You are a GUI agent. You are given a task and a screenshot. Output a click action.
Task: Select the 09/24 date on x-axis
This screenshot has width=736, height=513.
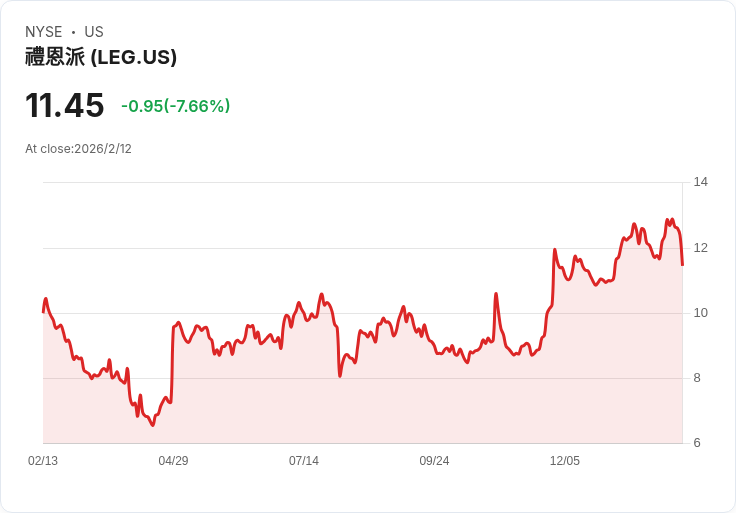pos(434,461)
